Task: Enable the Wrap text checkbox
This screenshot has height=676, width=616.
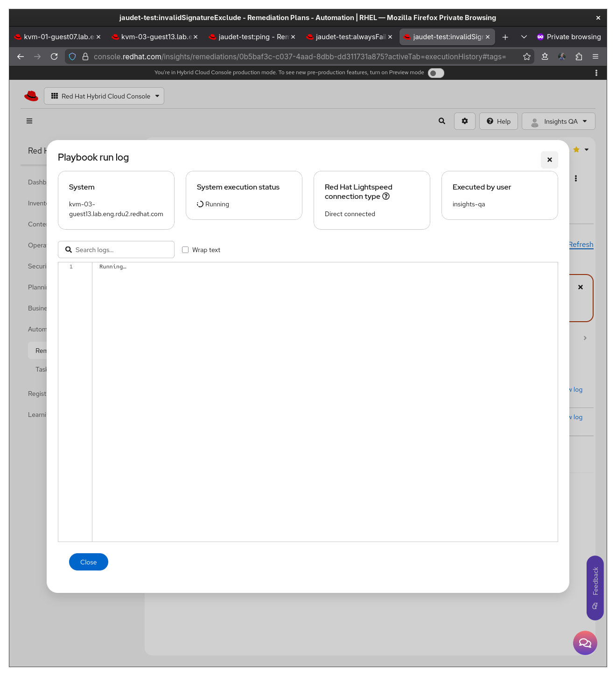Action: click(x=185, y=250)
